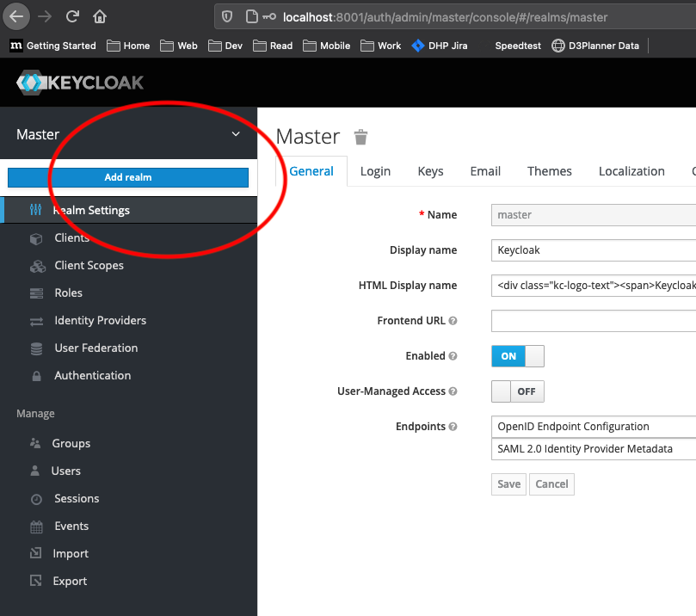
Task: Show help tooltip for Endpoints
Action: click(x=453, y=427)
